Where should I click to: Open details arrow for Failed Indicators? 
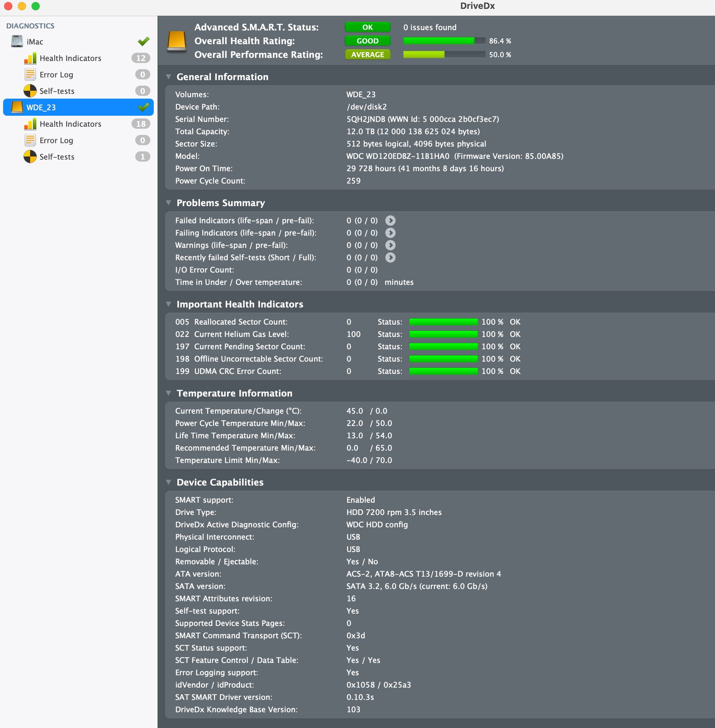pyautogui.click(x=390, y=221)
